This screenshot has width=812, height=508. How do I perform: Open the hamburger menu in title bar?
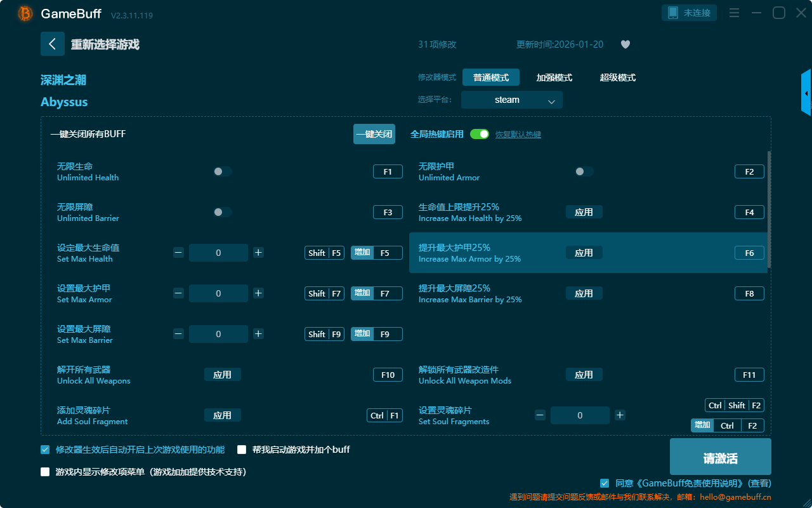[734, 13]
